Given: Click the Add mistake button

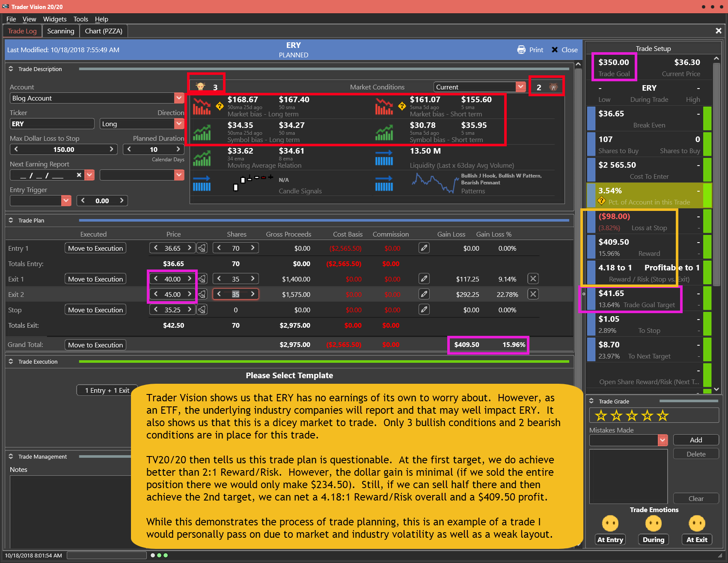Looking at the screenshot, I should click(x=696, y=440).
